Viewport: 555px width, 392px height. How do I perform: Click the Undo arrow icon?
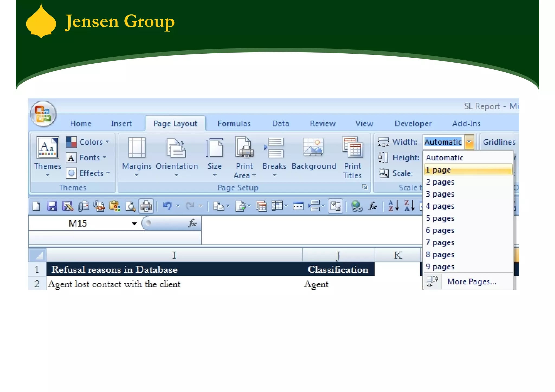(x=167, y=206)
